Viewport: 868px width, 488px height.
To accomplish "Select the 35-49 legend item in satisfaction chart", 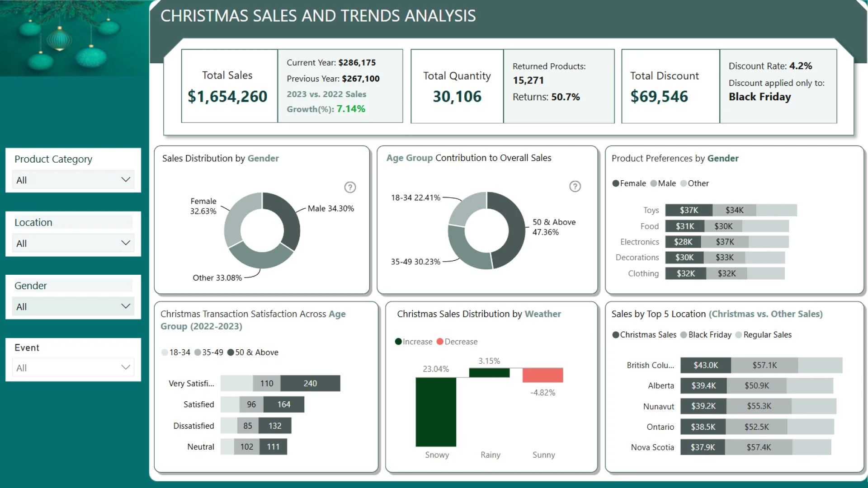I will (209, 352).
